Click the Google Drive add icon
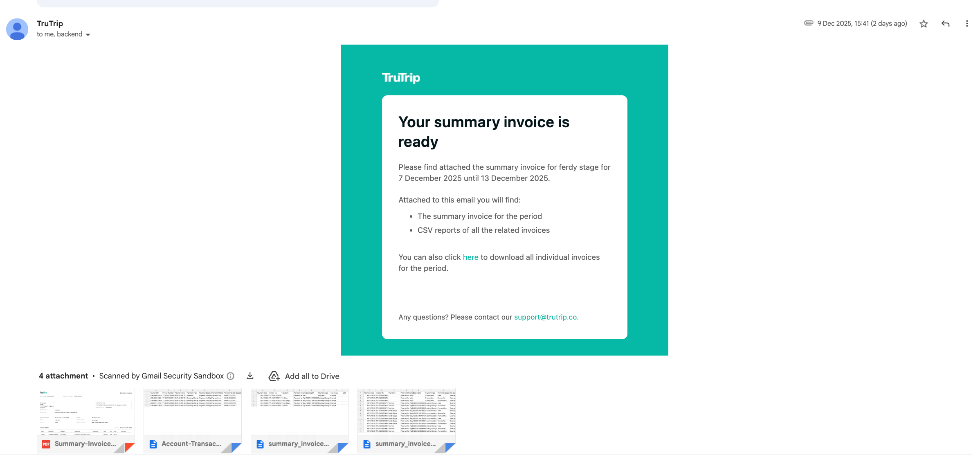980x455 pixels. coord(274,376)
